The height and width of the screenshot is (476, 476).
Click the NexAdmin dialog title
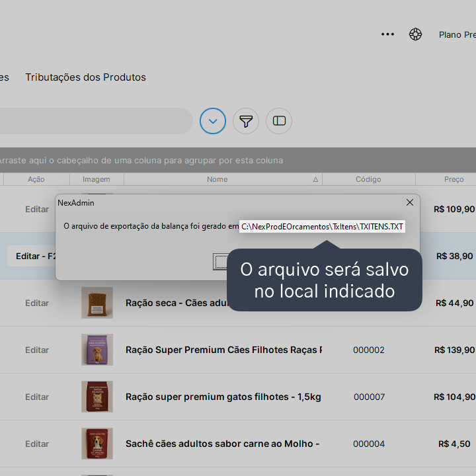pyautogui.click(x=76, y=203)
